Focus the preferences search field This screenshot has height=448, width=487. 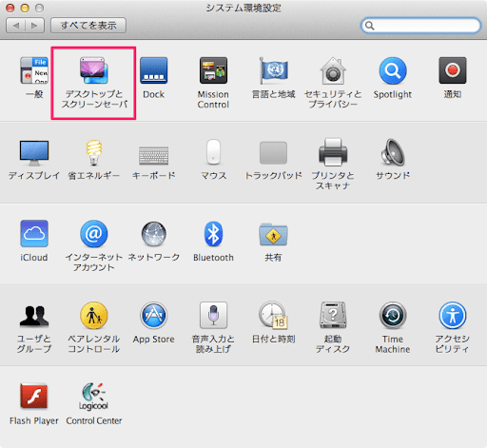pyautogui.click(x=420, y=26)
